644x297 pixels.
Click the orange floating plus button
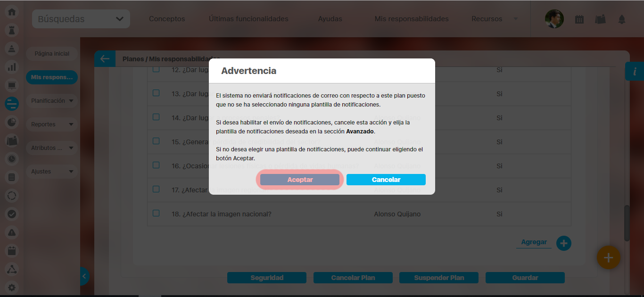coord(608,257)
